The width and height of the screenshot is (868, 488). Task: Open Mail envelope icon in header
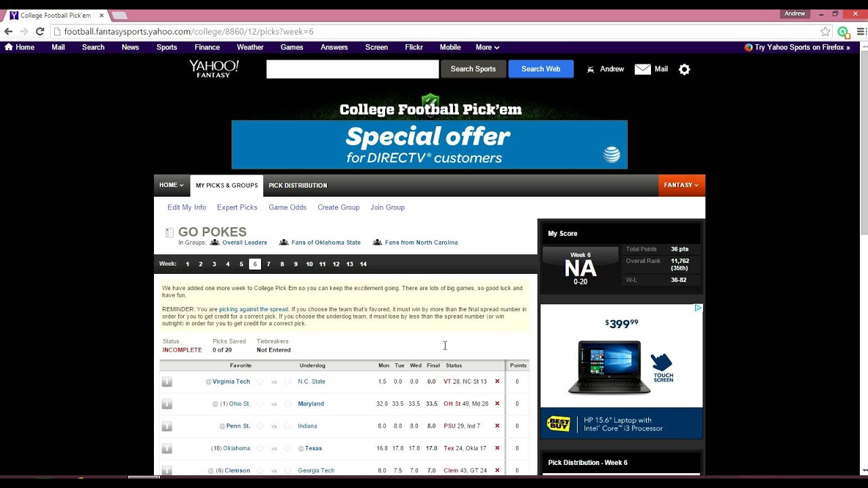pyautogui.click(x=642, y=69)
